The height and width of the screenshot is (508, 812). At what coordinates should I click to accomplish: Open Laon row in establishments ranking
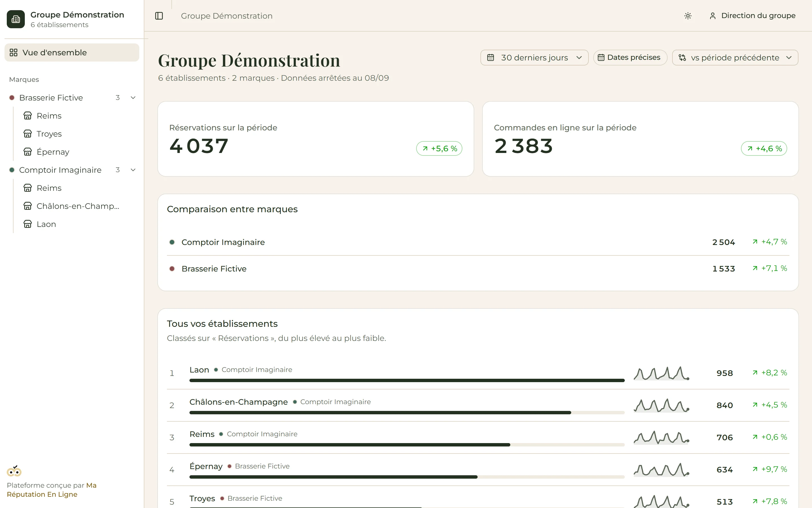[478, 373]
